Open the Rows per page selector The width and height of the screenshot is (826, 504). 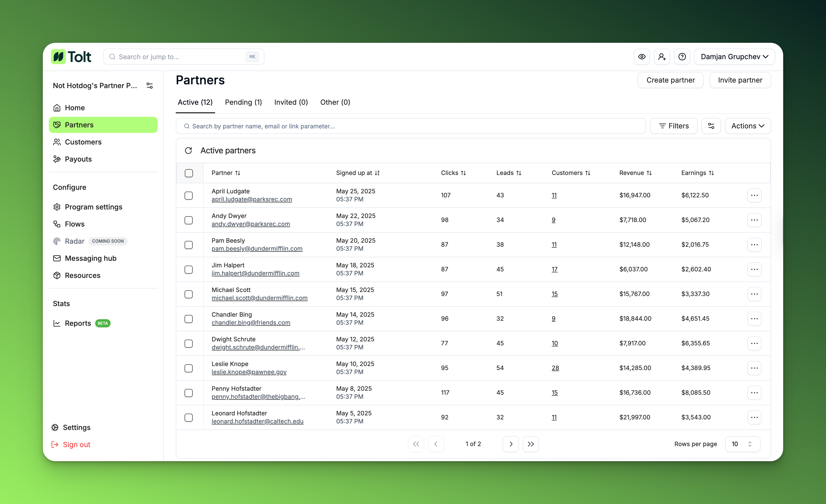pos(742,444)
